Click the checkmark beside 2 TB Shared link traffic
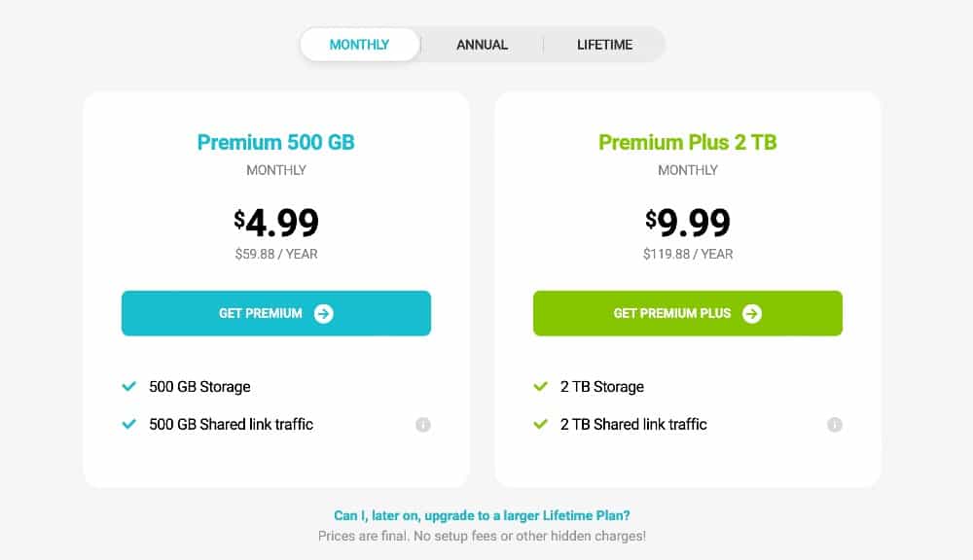Viewport: 973px width, 560px height. [x=541, y=425]
